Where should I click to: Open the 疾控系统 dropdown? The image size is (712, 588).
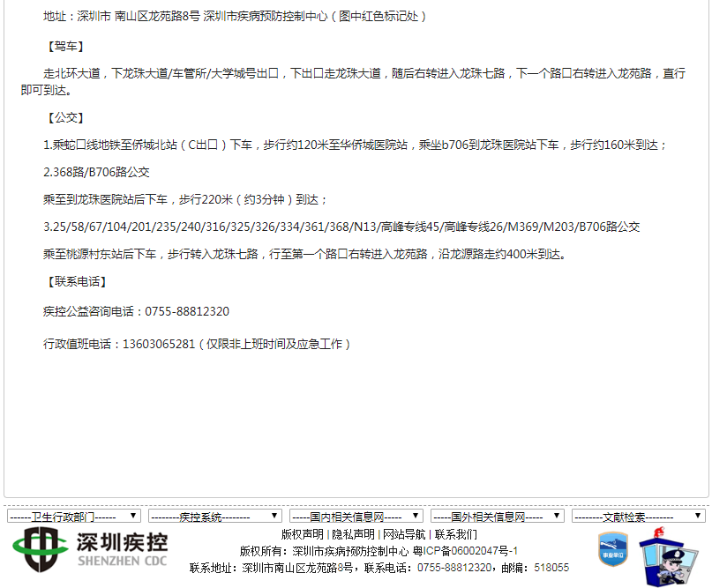tap(214, 515)
